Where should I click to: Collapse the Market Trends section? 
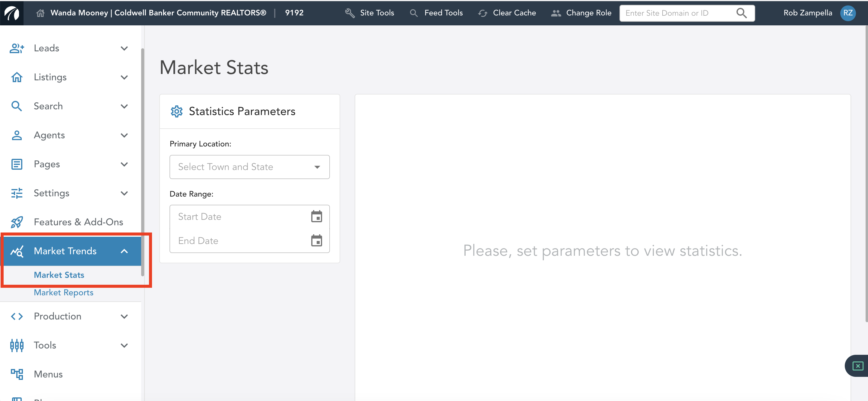(x=124, y=251)
